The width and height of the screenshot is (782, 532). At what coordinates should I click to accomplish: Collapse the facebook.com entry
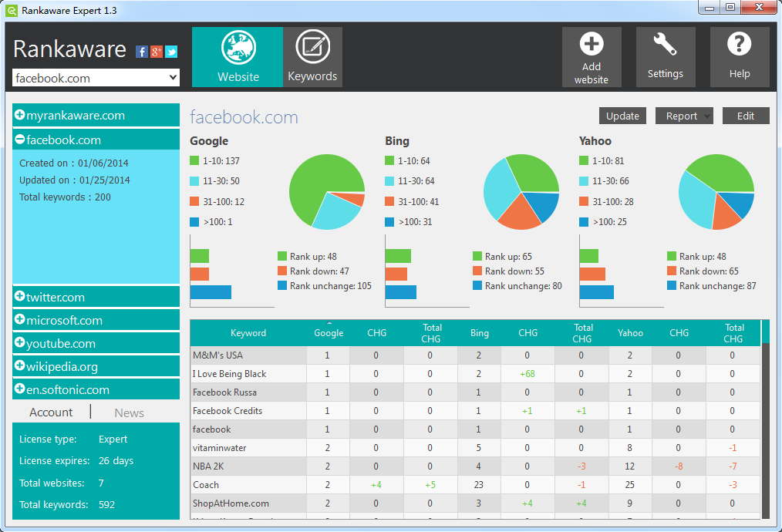(x=20, y=140)
